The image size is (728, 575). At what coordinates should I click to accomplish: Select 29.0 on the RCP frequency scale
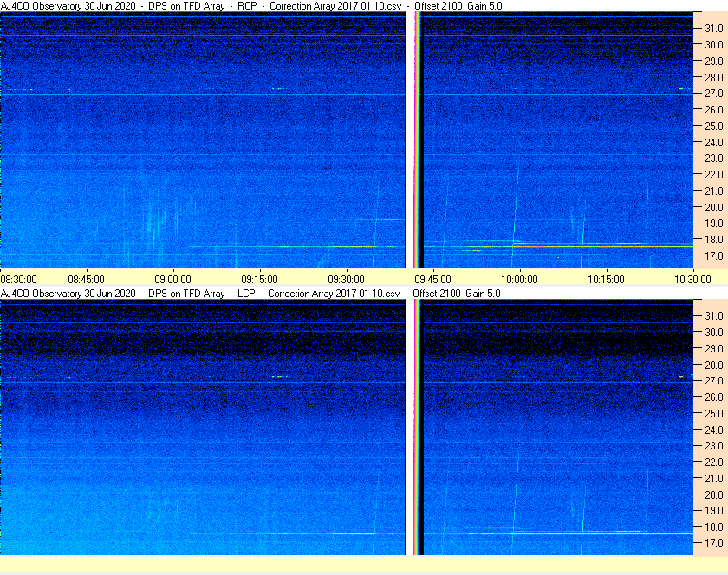pyautogui.click(x=714, y=61)
